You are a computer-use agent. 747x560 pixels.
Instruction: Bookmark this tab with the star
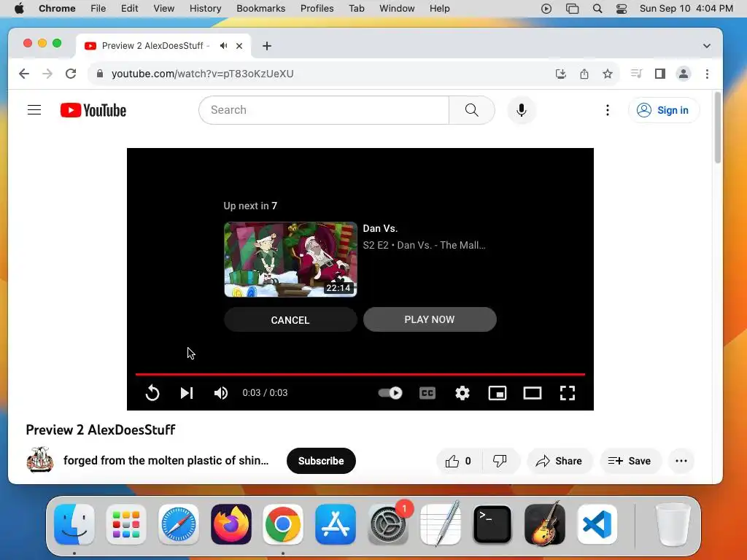[x=608, y=74]
